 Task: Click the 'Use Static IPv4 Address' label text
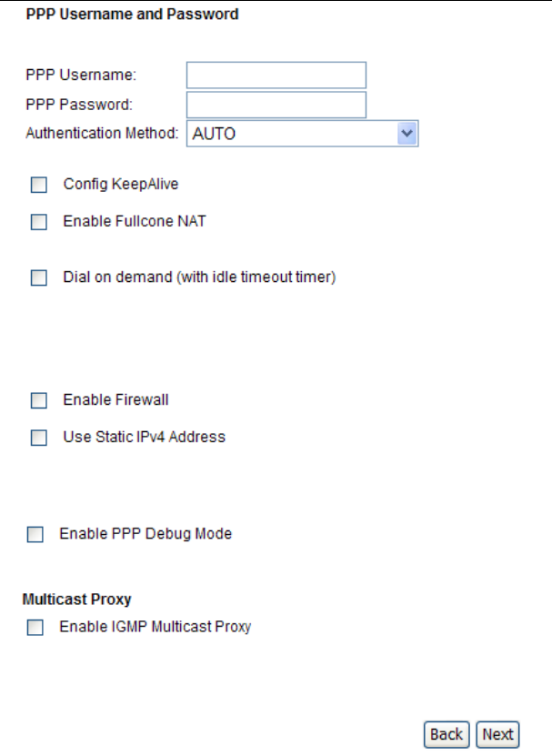coord(144,437)
